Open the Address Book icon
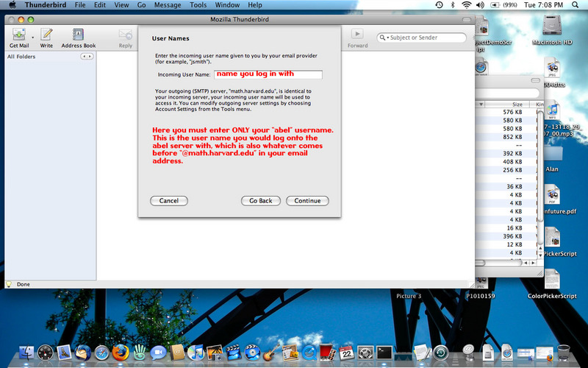588x368 pixels. click(x=78, y=35)
